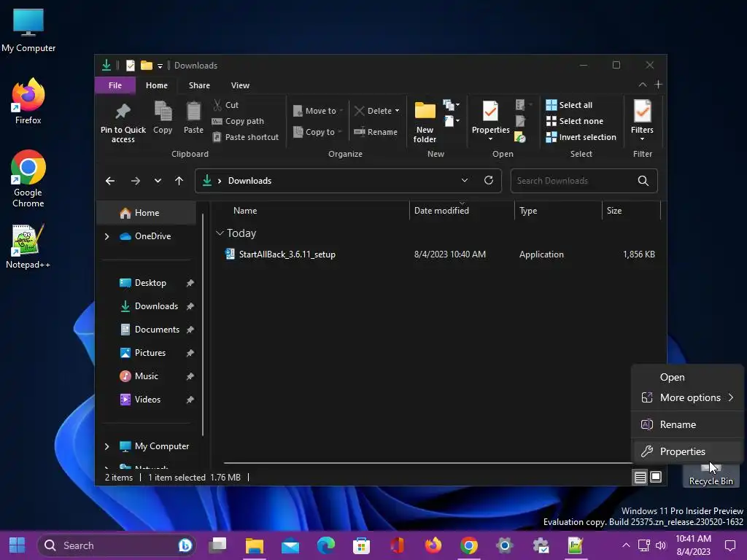Open Microsoft Edge in the taskbar
The height and width of the screenshot is (560, 747).
pos(326,545)
